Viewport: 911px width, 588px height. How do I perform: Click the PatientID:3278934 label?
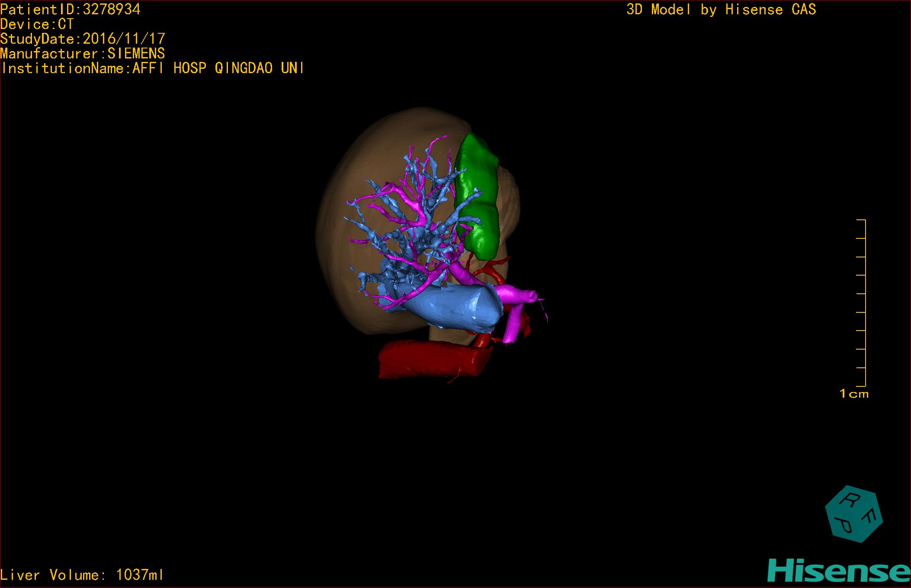71,10
